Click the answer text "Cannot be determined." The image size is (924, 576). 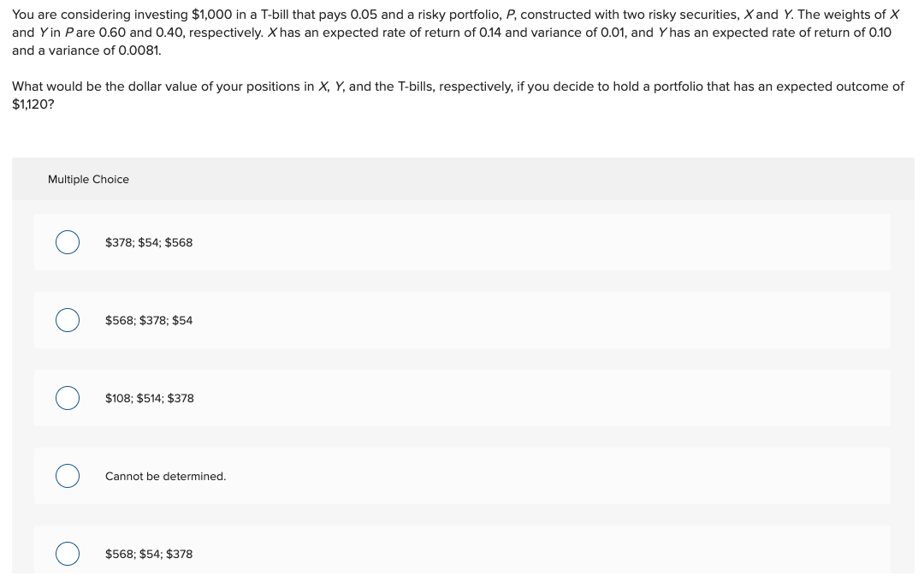coord(165,476)
